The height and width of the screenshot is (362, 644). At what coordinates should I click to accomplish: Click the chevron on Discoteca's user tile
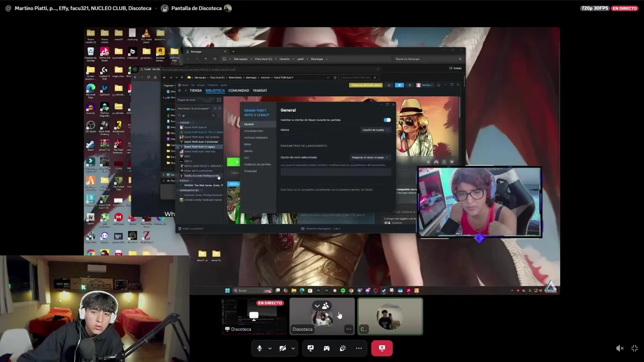click(317, 306)
